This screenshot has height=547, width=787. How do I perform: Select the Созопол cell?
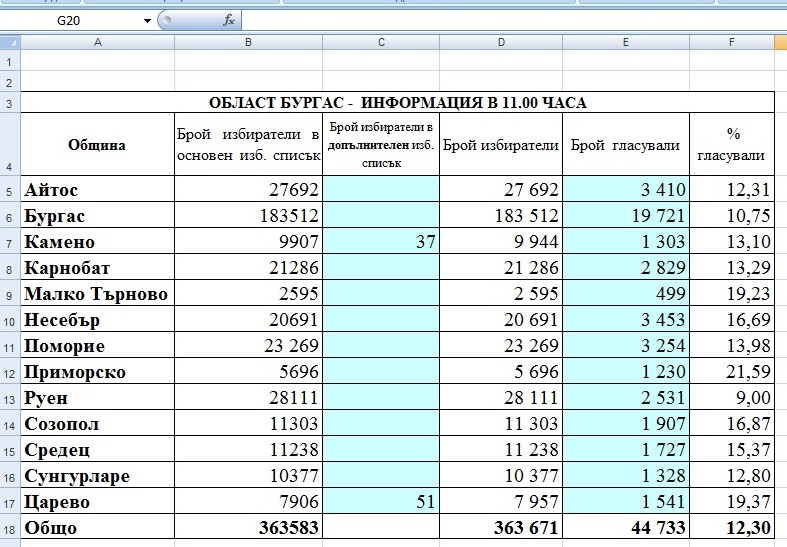[97, 424]
